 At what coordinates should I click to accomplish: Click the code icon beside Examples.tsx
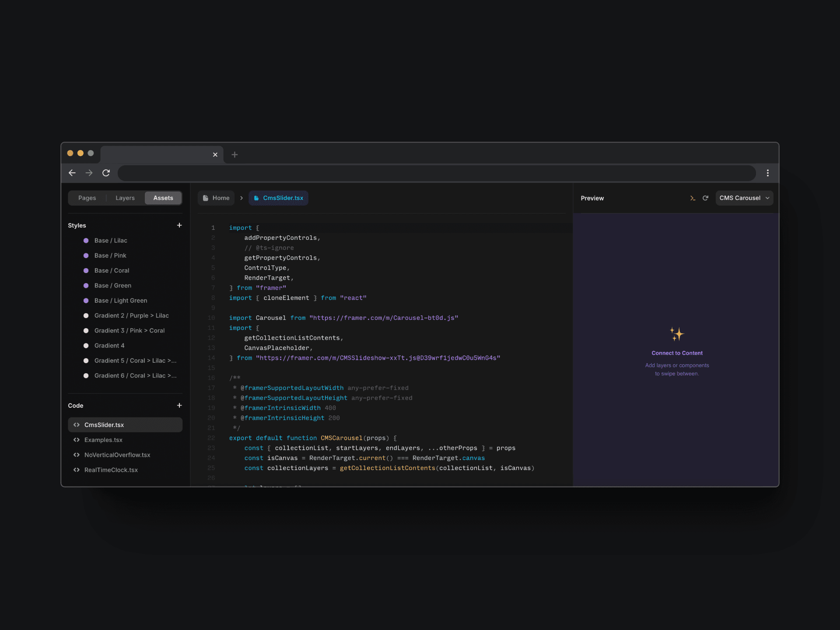pos(77,440)
